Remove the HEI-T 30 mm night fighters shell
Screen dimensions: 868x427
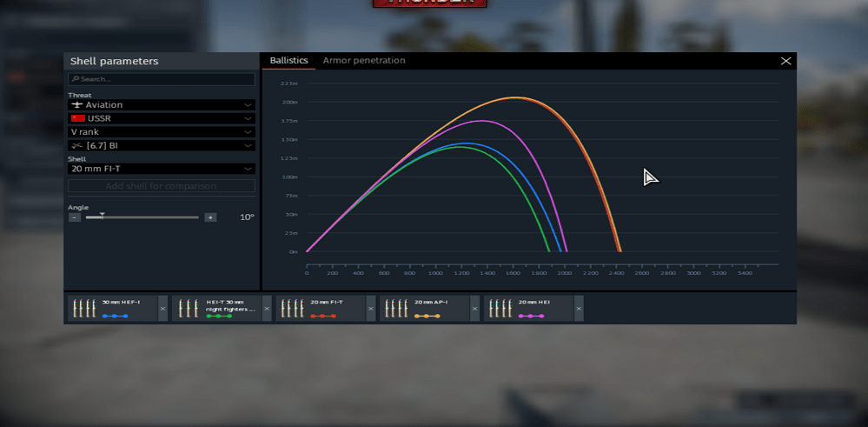267,309
